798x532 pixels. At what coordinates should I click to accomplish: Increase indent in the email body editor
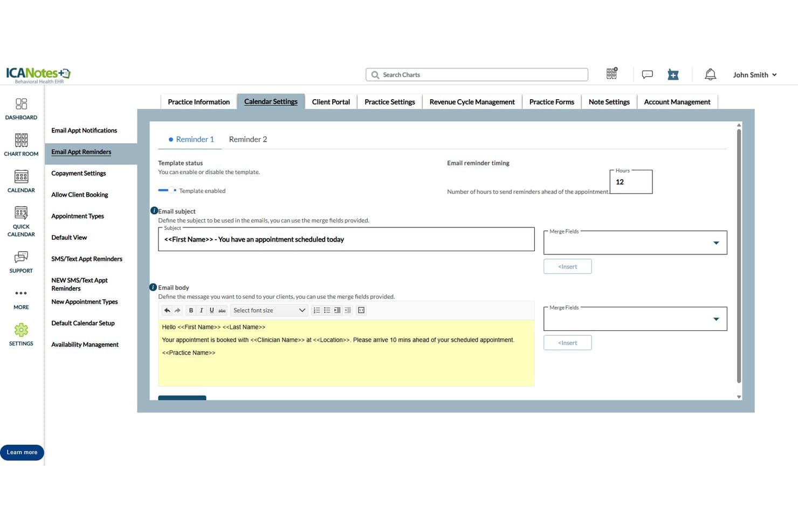point(337,310)
